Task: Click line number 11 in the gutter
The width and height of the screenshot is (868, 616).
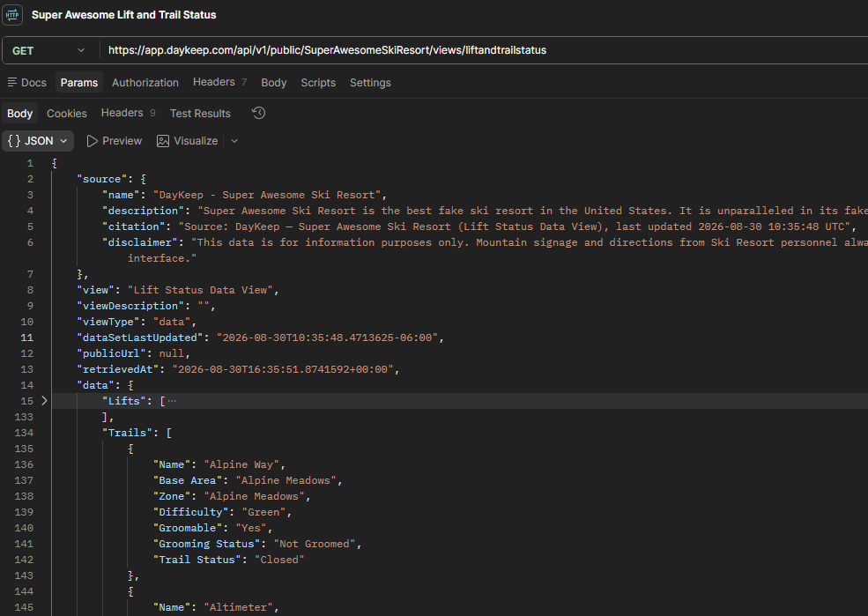Action: [x=27, y=338]
